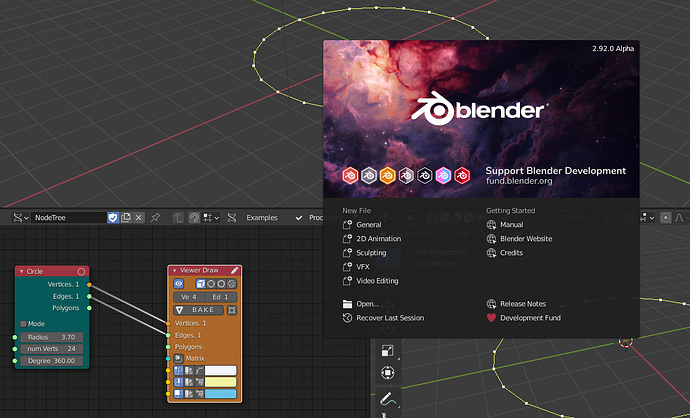The width and height of the screenshot is (690, 418).
Task: Open the node editor type selector
Action: click(x=20, y=217)
